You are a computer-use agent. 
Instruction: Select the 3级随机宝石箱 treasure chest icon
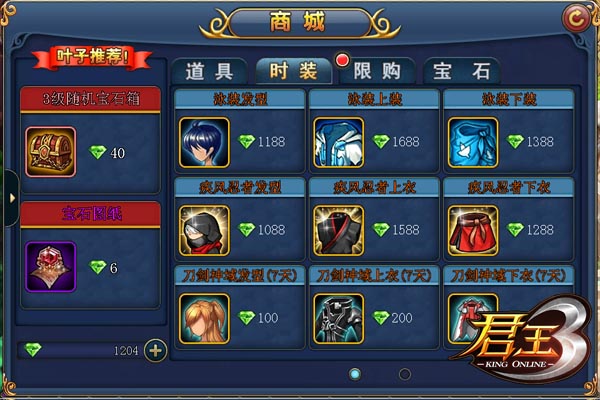click(51, 152)
